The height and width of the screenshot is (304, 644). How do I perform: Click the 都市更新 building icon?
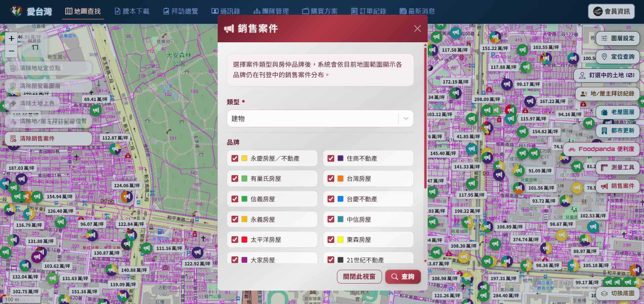click(604, 131)
